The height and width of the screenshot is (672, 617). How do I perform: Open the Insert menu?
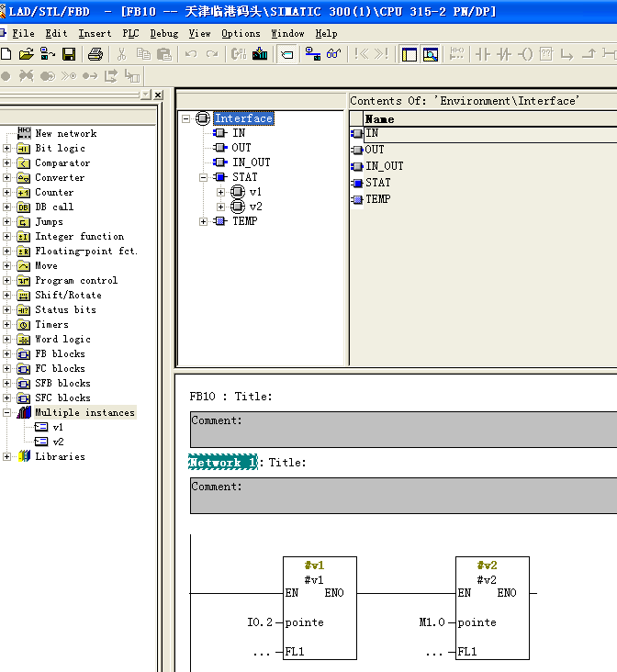pos(95,33)
